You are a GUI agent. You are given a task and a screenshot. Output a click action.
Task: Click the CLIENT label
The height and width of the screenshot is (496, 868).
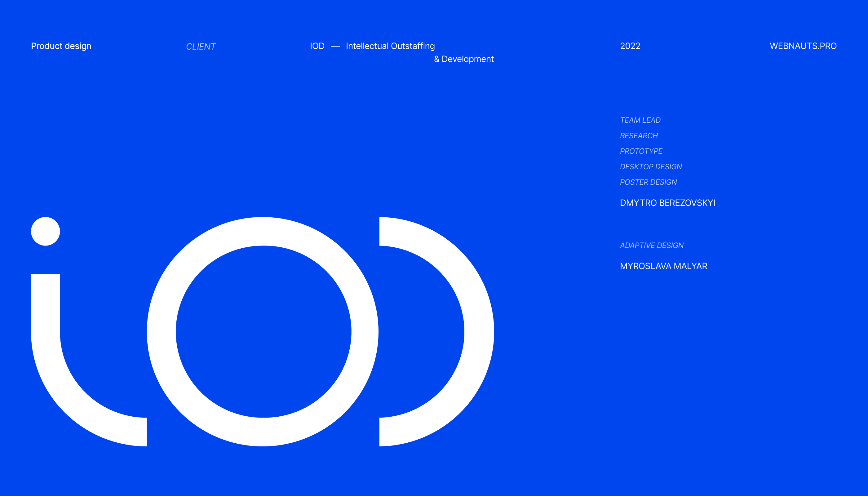(201, 47)
